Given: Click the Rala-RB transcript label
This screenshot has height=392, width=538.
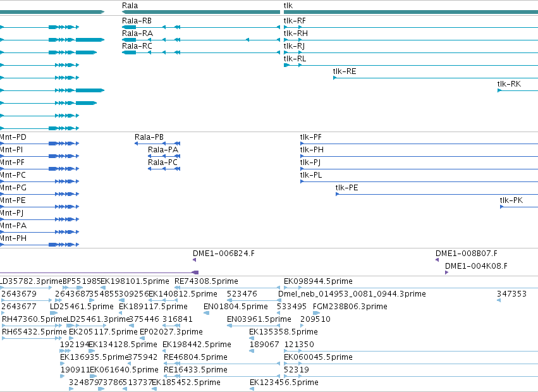Looking at the screenshot, I should (x=137, y=21).
